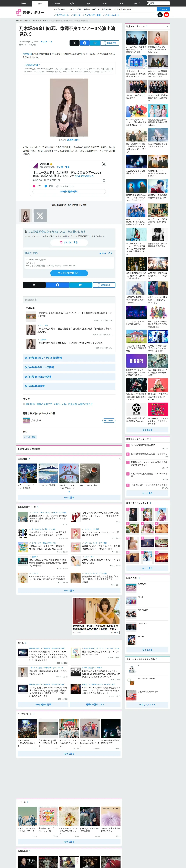186x868 pixels.
Task: Share on Hatena Bookmark using the top B! button
Action: click(x=95, y=43)
